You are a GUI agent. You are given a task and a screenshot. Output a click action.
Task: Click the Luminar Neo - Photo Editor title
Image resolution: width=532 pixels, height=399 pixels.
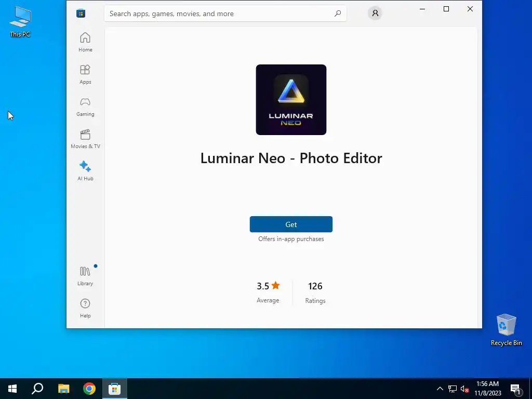(291, 158)
